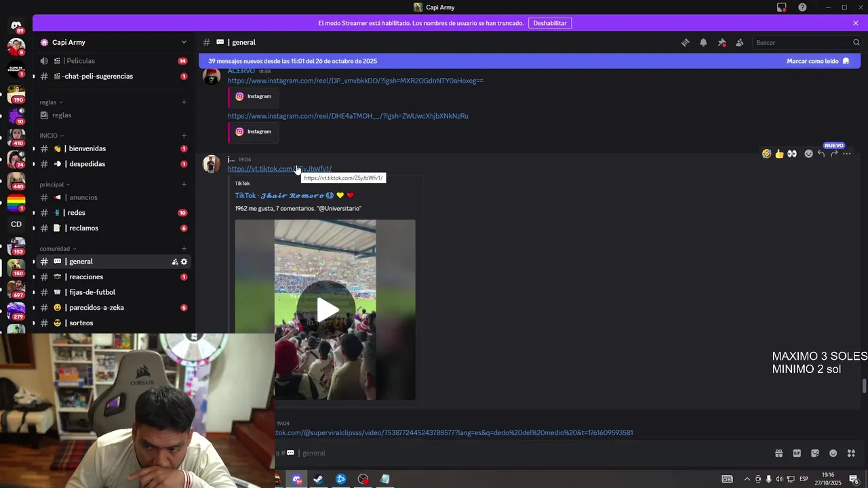Close the Streamer mode banner
Viewport: 868px width, 488px height.
pyautogui.click(x=856, y=23)
